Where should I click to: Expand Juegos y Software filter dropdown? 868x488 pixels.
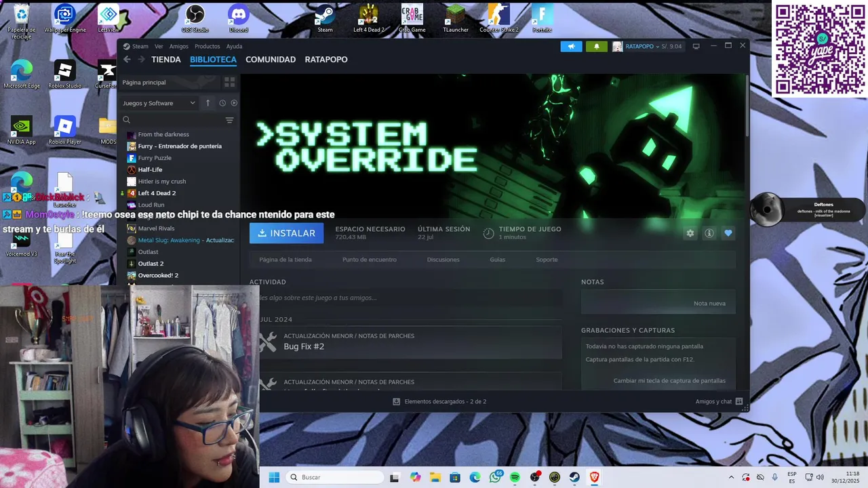(x=159, y=103)
